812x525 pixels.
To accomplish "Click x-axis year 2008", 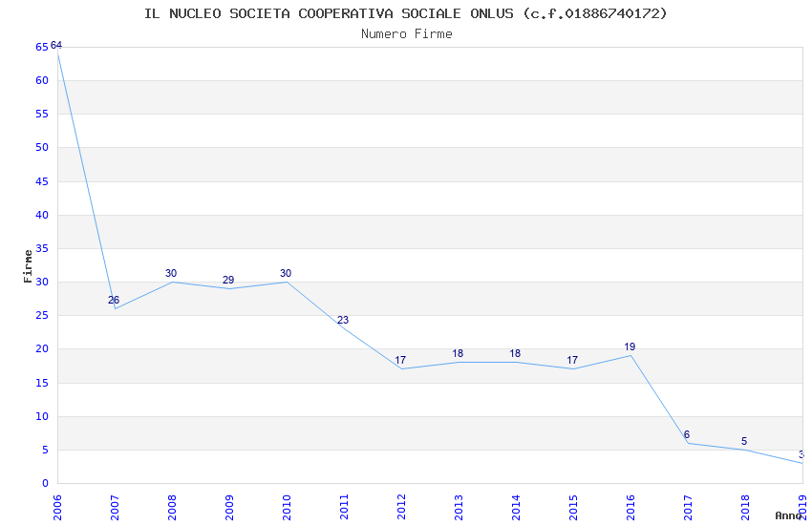I will [x=172, y=508].
